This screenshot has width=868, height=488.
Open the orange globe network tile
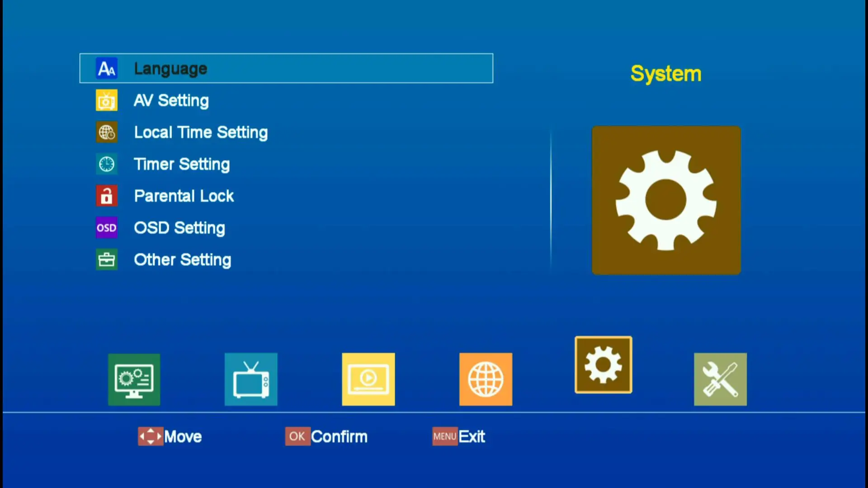point(486,380)
